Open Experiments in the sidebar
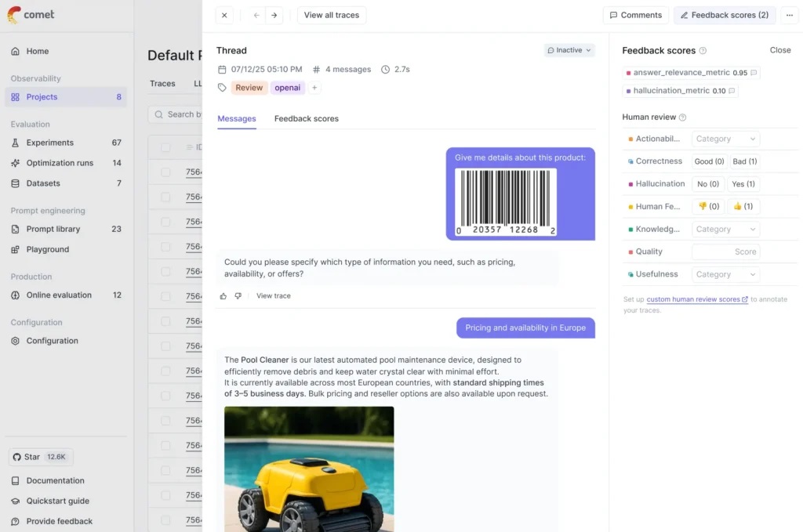Screen dimensions: 803x532 click(49, 143)
